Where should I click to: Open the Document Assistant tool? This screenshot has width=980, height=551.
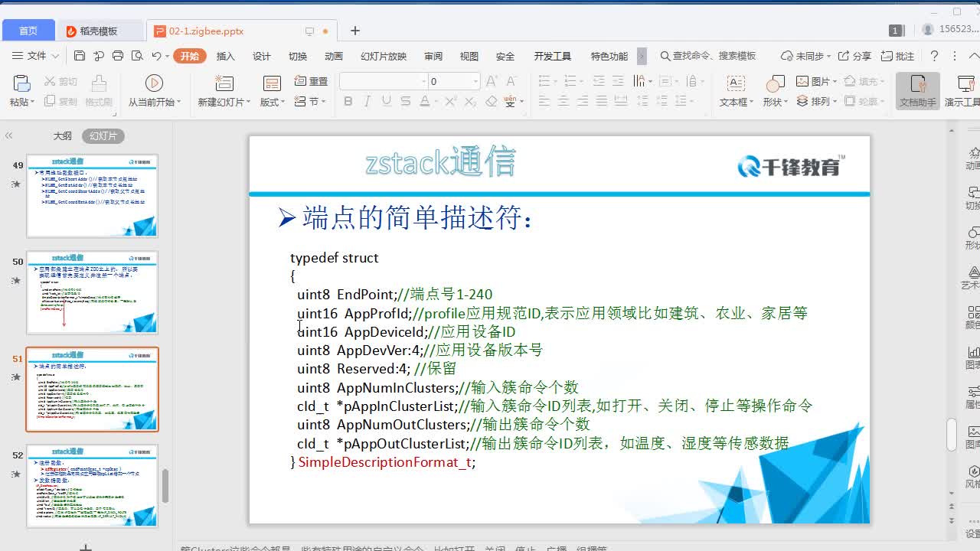click(x=918, y=90)
